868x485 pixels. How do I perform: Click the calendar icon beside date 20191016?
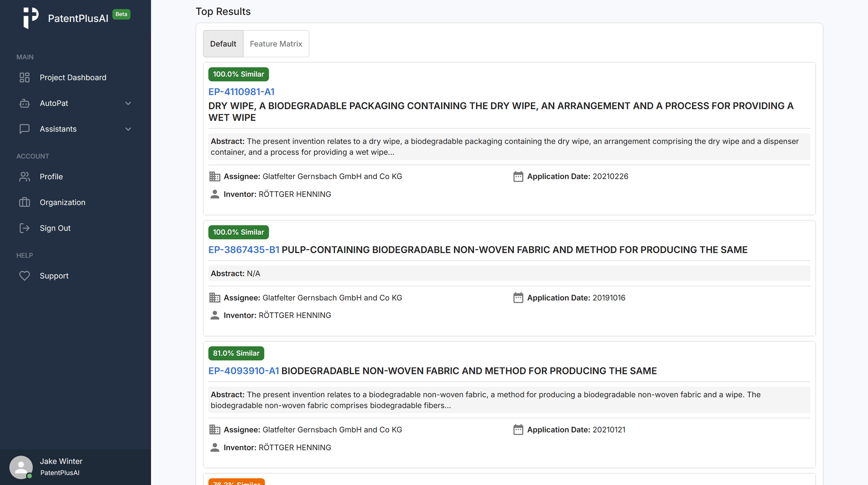point(518,298)
